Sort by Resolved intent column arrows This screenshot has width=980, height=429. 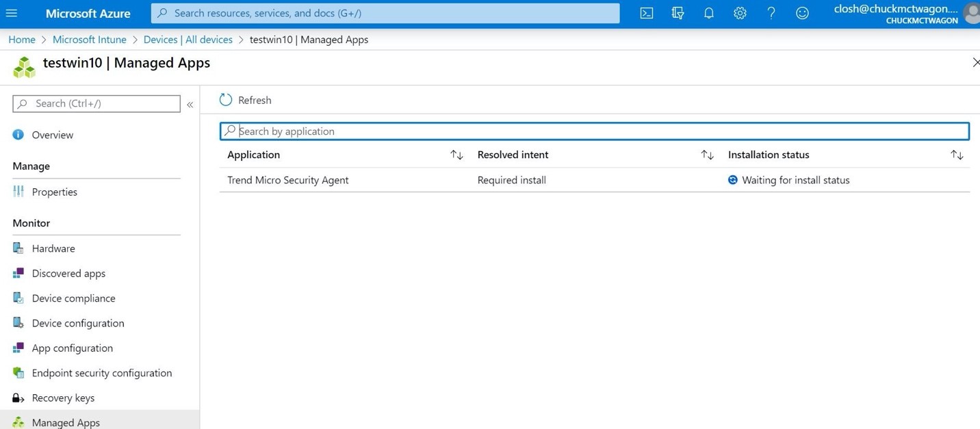tap(707, 155)
